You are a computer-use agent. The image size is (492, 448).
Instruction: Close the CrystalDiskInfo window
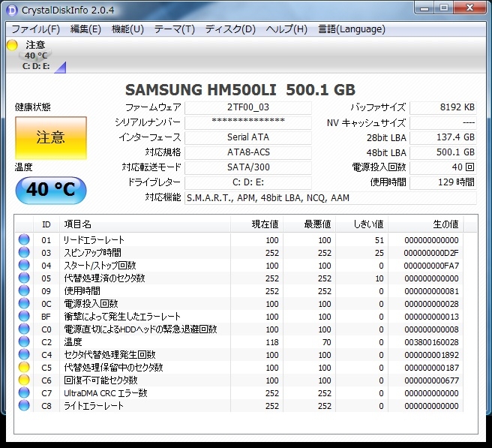469,8
